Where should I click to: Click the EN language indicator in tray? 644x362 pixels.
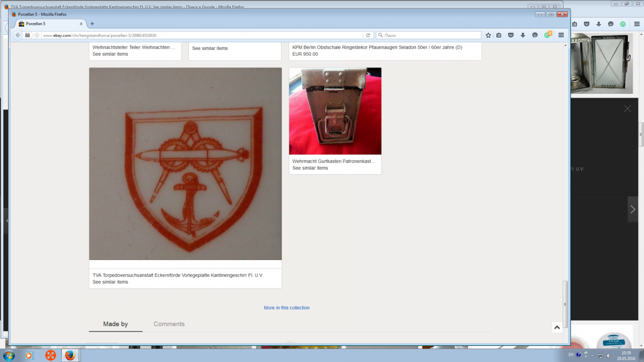(x=570, y=355)
